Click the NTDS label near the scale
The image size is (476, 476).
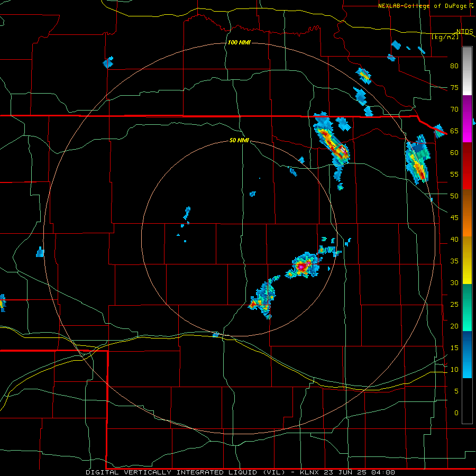[465, 32]
